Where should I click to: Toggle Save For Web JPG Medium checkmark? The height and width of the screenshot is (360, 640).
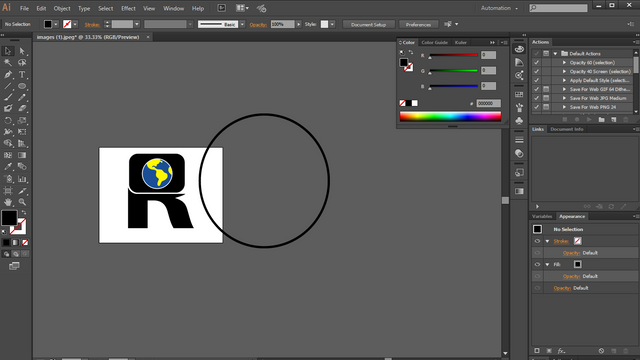tap(536, 98)
